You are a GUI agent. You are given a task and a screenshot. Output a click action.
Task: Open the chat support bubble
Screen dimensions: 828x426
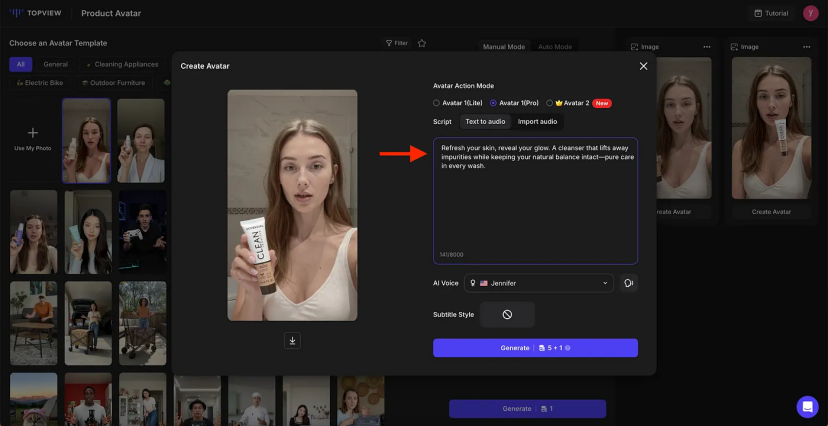807,406
